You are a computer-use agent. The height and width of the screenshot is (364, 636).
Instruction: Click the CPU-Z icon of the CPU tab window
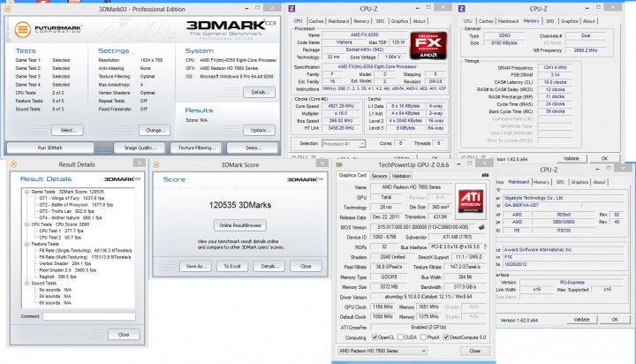(291, 9)
